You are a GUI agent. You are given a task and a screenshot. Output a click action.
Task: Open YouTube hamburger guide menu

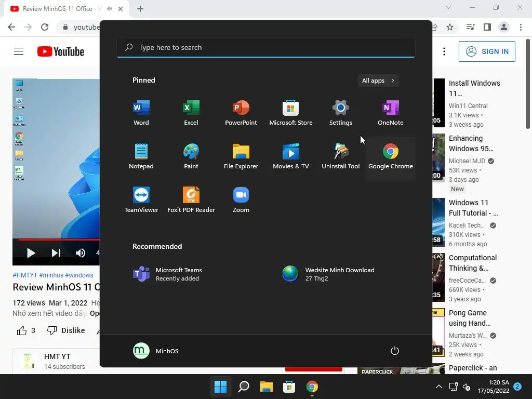coord(19,51)
